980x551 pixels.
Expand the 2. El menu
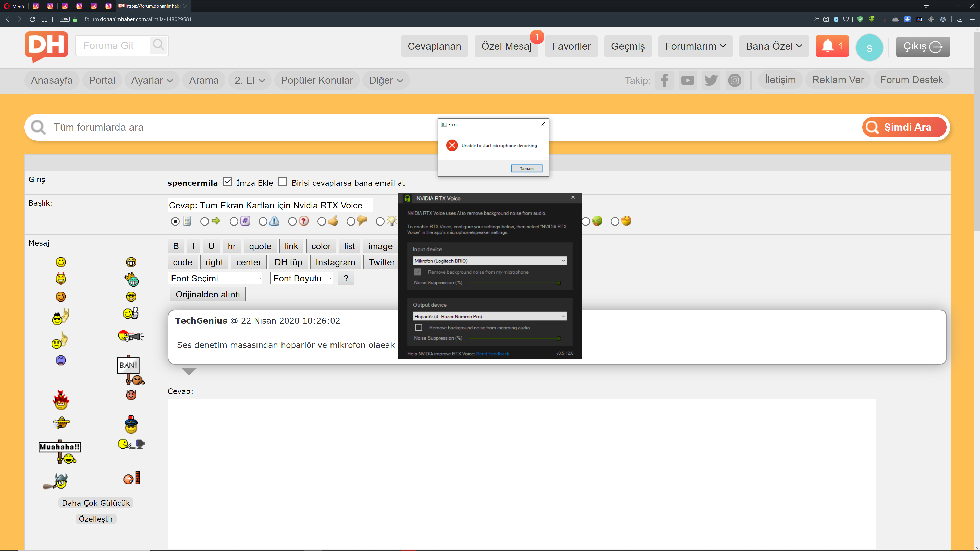click(250, 80)
